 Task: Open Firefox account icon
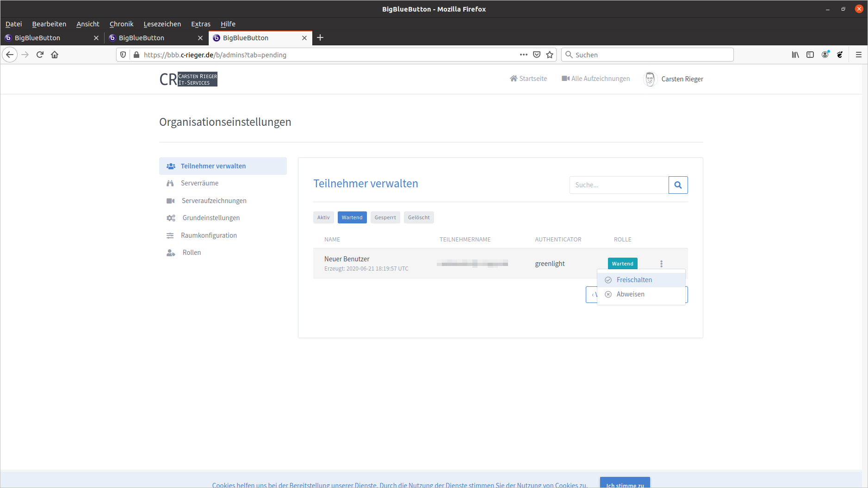click(x=825, y=55)
